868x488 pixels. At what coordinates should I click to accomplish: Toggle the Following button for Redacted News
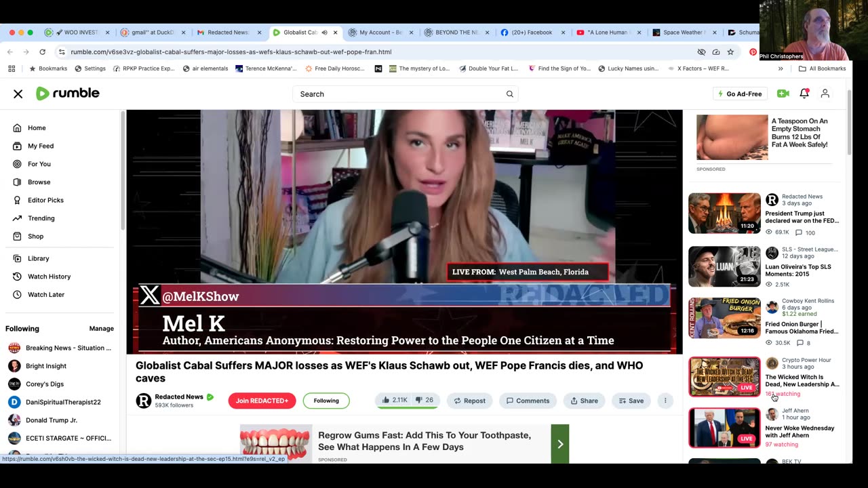[326, 401]
